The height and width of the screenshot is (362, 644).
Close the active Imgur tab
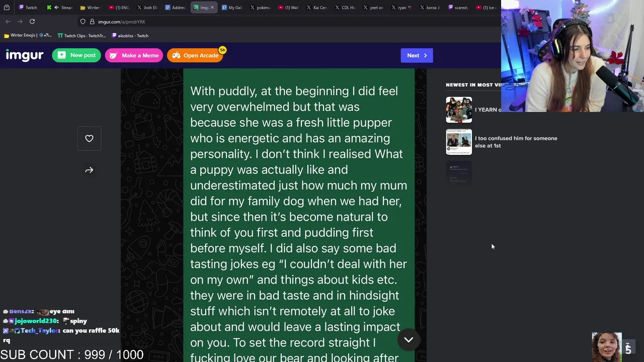click(x=212, y=8)
